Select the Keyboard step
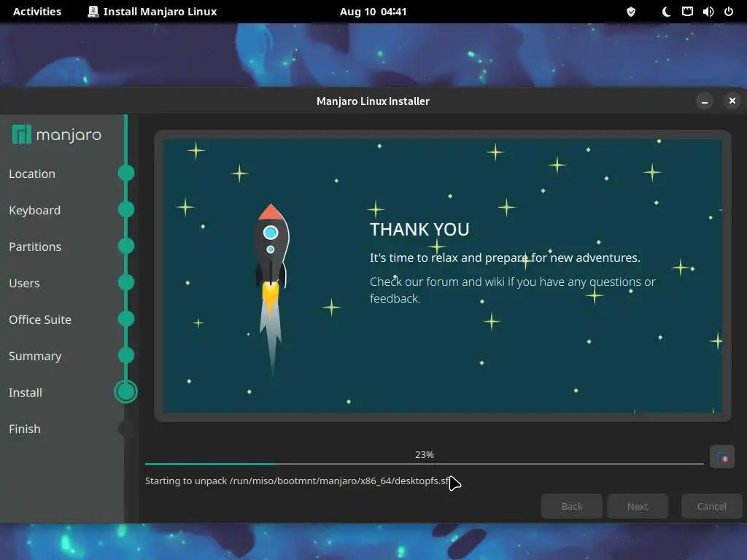The width and height of the screenshot is (747, 560). point(35,210)
